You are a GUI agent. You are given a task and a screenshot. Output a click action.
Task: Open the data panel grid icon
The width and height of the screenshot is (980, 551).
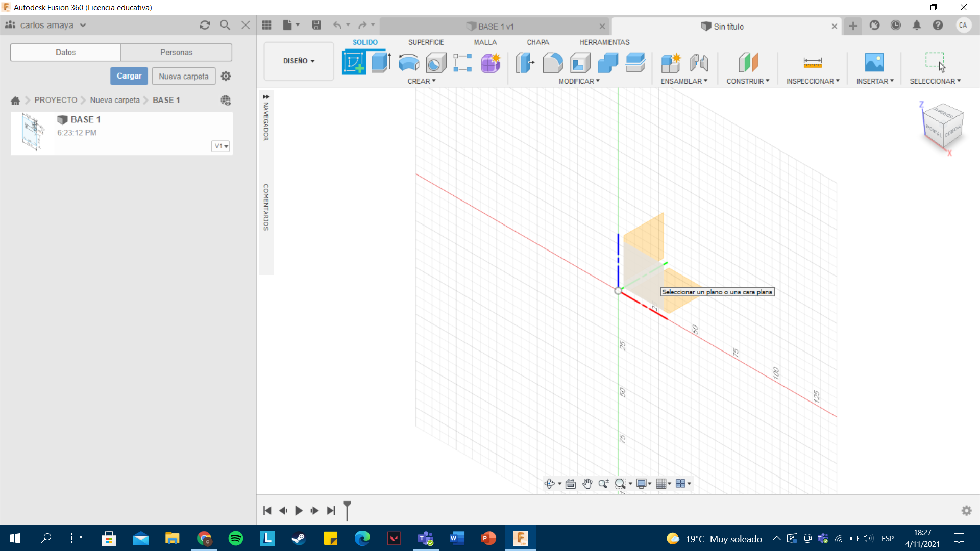click(x=266, y=25)
